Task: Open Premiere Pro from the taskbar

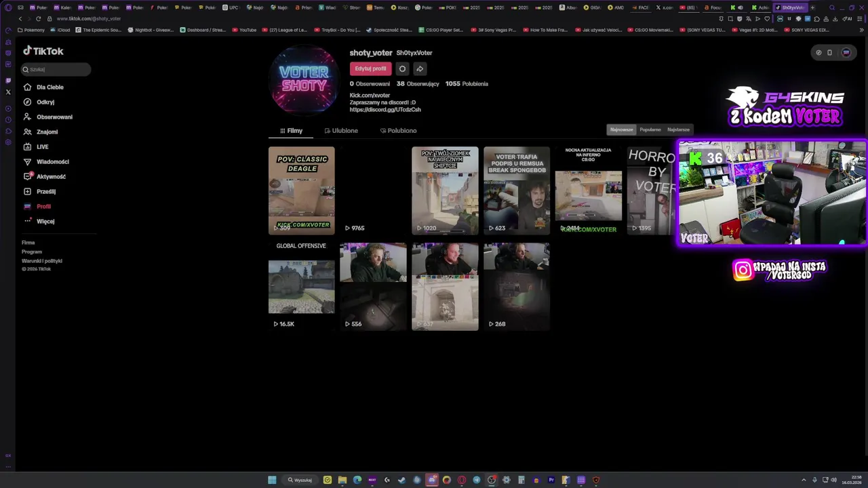Action: (551, 480)
